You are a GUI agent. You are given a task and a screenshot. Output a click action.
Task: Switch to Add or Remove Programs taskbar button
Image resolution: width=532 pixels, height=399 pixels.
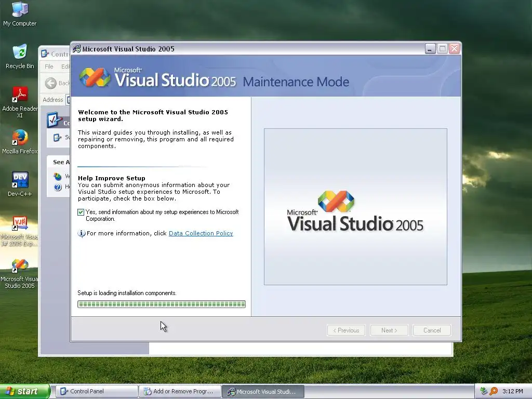point(180,391)
